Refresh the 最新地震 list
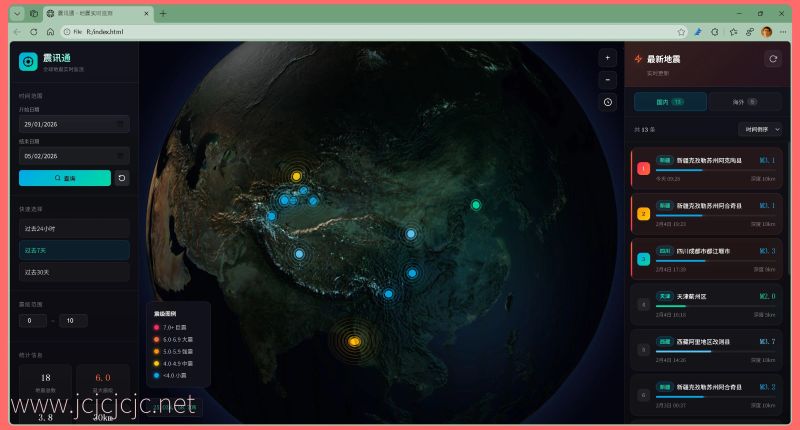The height and width of the screenshot is (430, 800). click(772, 59)
